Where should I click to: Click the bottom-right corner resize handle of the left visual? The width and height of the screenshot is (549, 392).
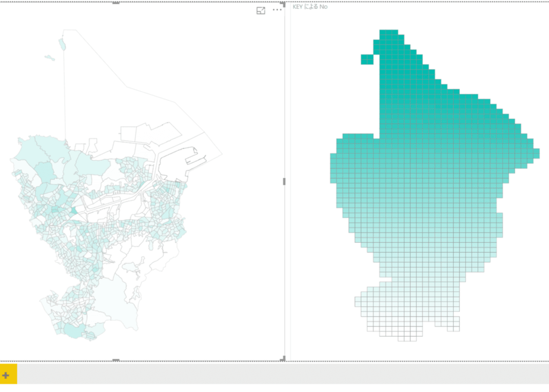(283, 358)
